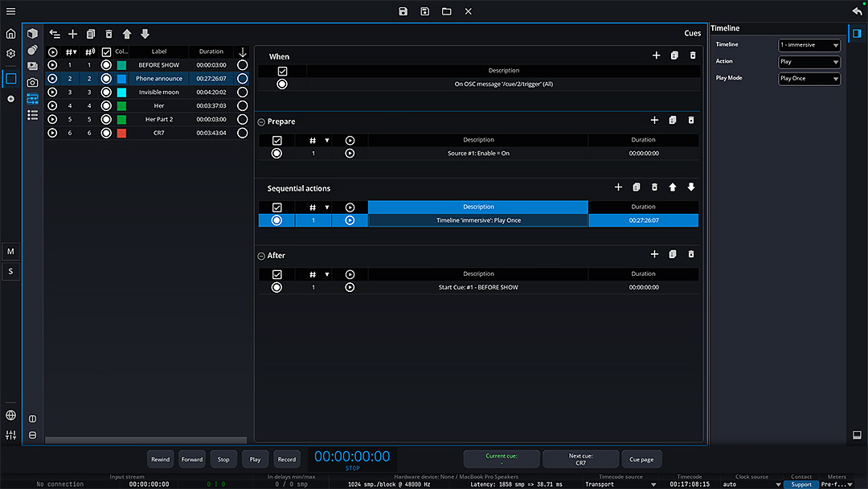Viewport: 868px width, 489px height.
Task: Move cue up with arrow icon
Action: [127, 34]
